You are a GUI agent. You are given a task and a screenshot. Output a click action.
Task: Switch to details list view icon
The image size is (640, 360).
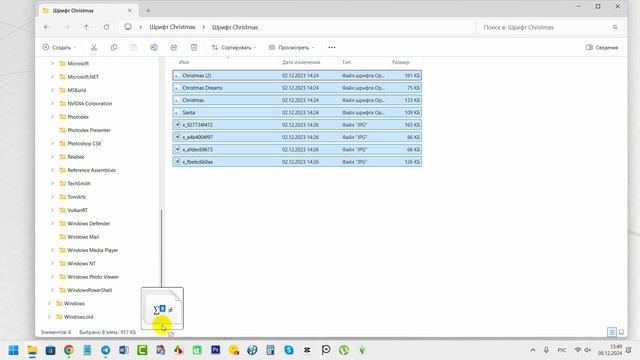point(611,332)
